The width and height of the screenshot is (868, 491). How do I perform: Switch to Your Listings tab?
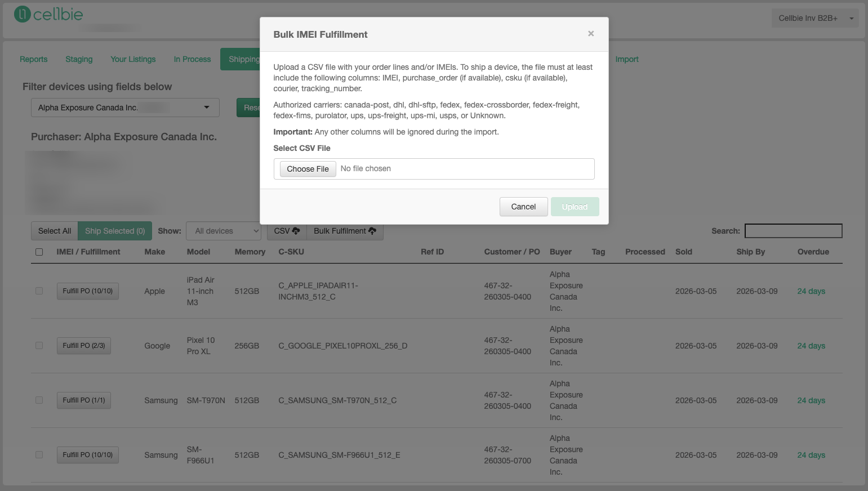coord(133,59)
